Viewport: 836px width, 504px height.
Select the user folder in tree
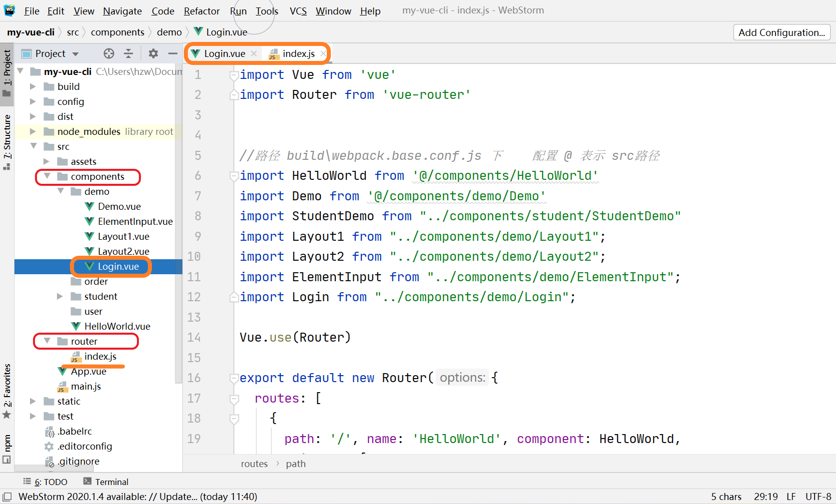tap(93, 311)
